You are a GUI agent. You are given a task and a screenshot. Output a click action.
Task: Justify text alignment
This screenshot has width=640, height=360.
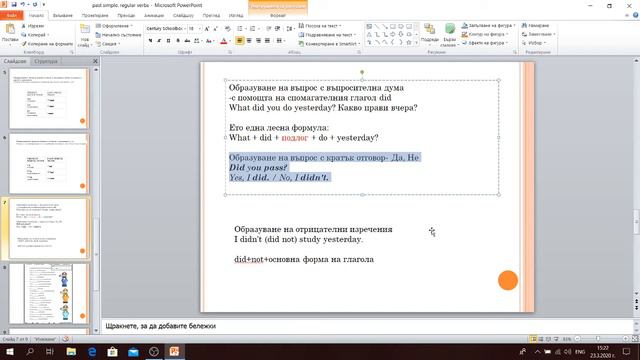[x=267, y=41]
